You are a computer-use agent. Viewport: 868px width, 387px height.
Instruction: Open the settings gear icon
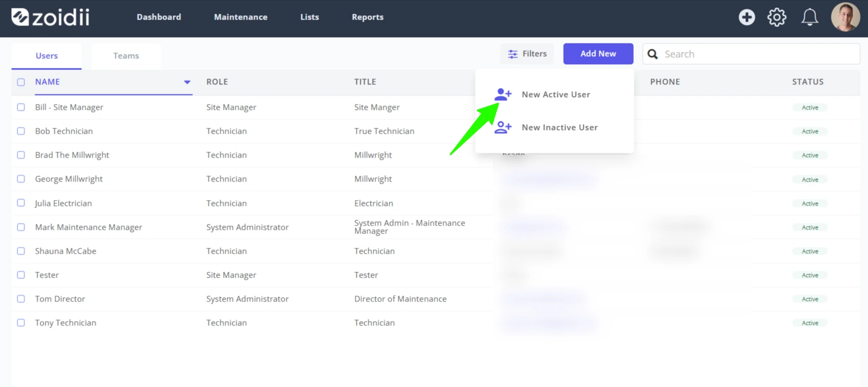point(777,17)
